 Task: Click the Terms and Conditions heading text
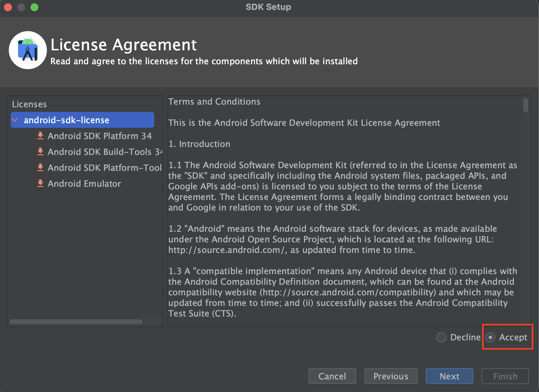pyautogui.click(x=214, y=102)
